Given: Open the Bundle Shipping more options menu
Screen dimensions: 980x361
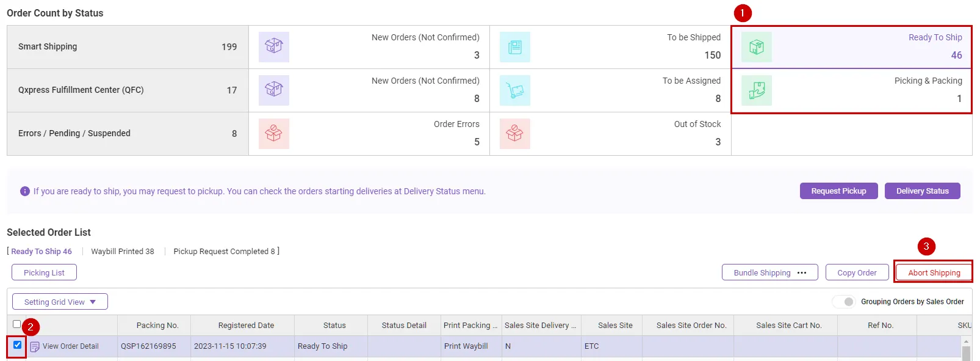Looking at the screenshot, I should (x=802, y=272).
